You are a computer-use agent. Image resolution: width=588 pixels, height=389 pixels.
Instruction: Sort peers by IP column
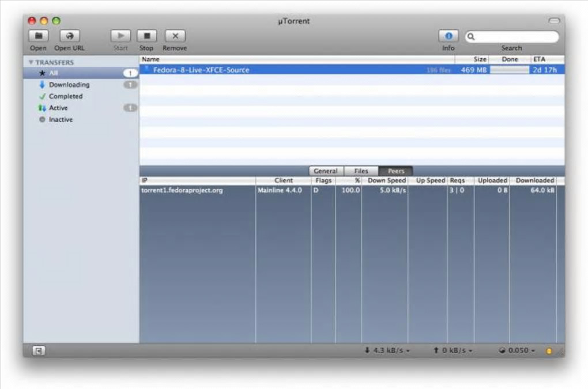(198, 180)
